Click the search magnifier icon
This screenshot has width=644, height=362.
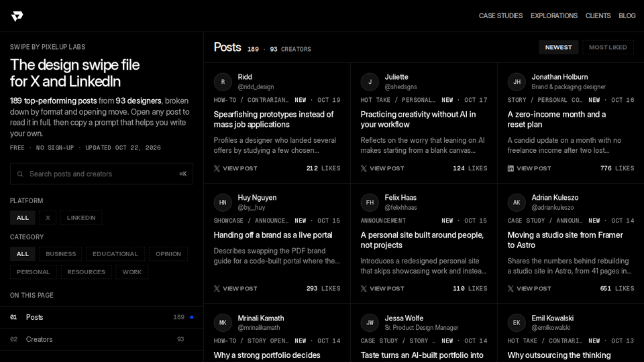[19, 174]
